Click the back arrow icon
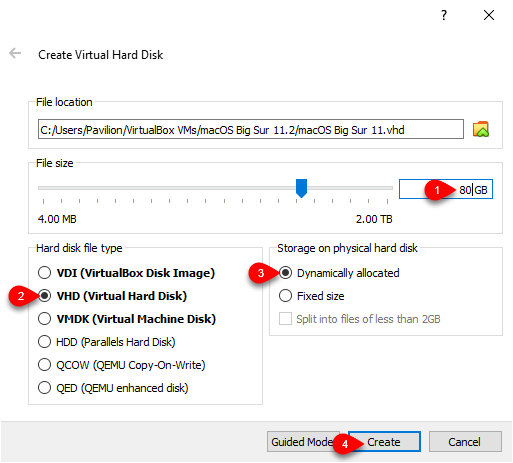The width and height of the screenshot is (513, 463). click(15, 53)
